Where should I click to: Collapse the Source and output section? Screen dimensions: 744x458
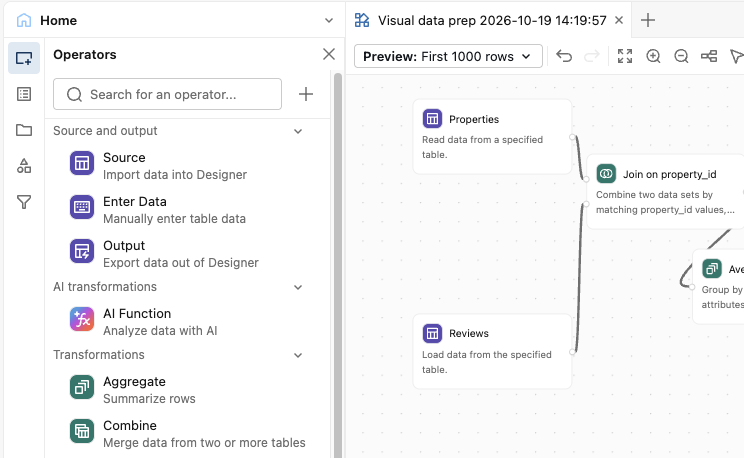coord(298,131)
